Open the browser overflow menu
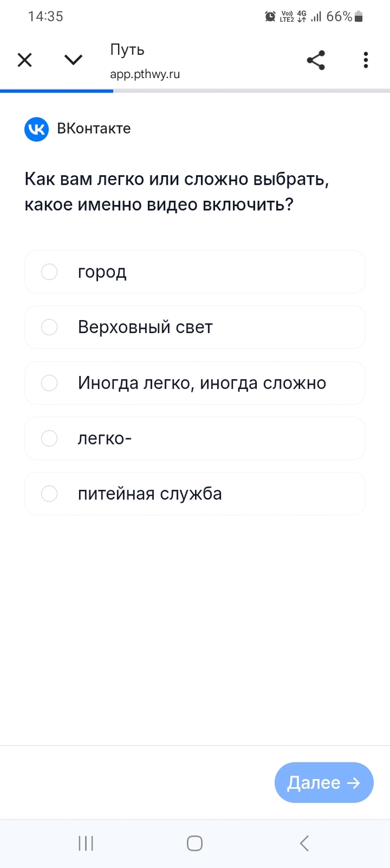 coord(365,60)
